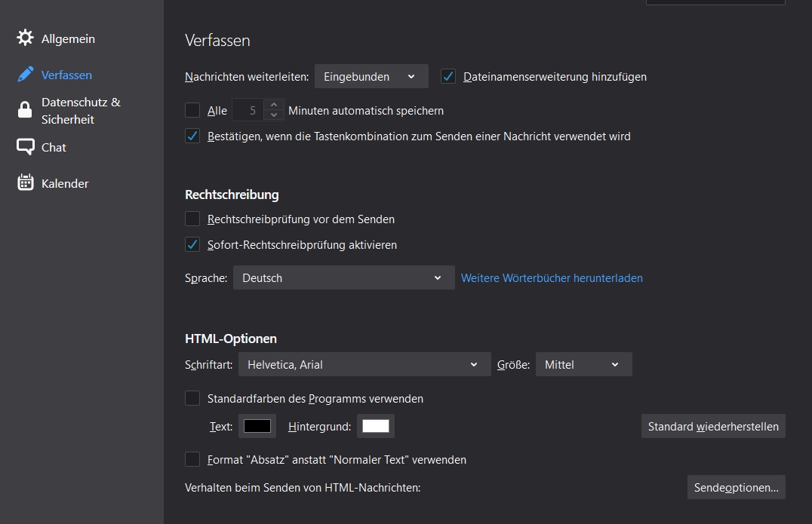Go to Datenschutz & Sicherheit settings
The width and height of the screenshot is (812, 524).
(x=81, y=111)
